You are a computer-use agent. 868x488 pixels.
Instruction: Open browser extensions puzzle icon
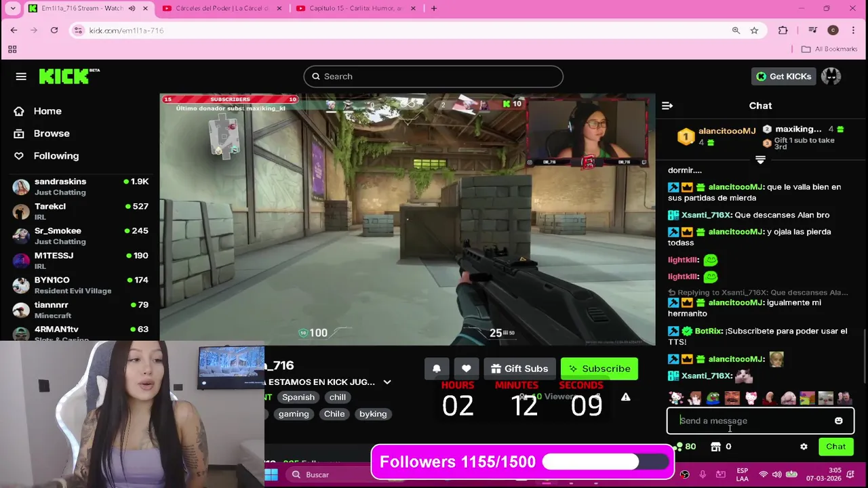pyautogui.click(x=783, y=30)
